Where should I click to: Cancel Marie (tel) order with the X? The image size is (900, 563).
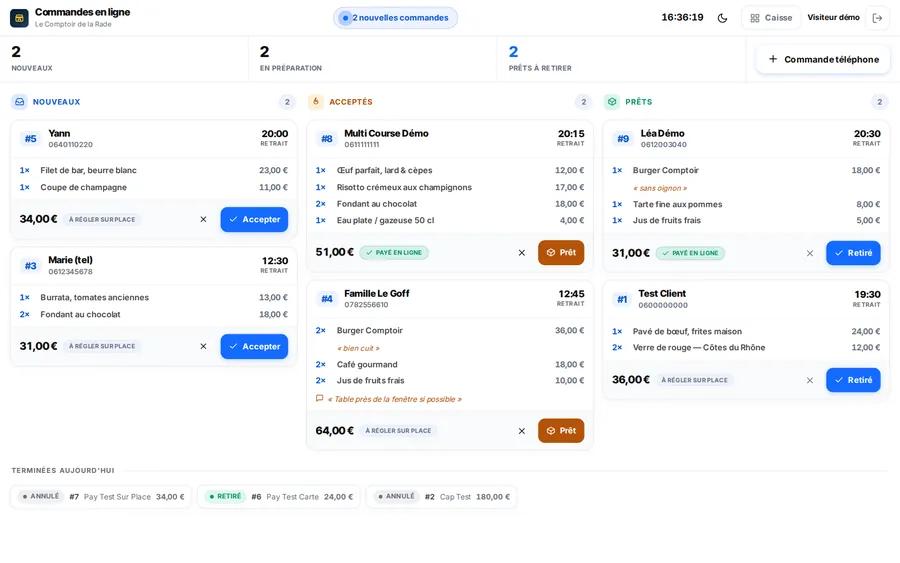[203, 347]
